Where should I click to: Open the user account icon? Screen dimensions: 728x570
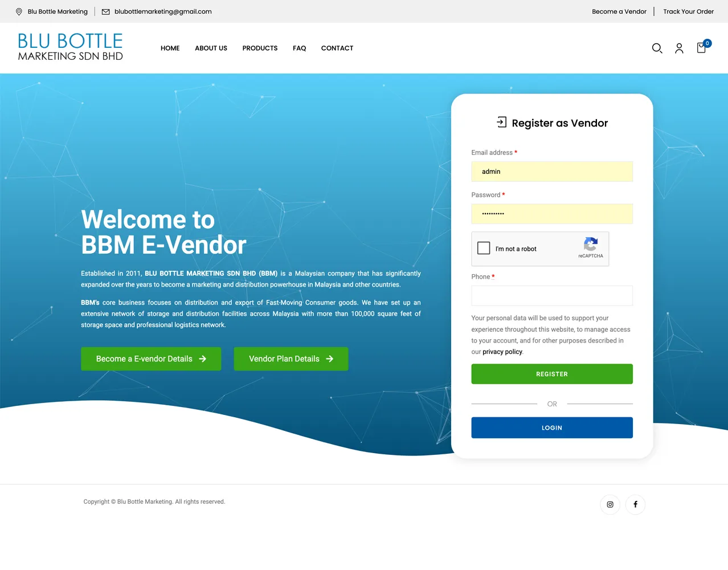(679, 48)
